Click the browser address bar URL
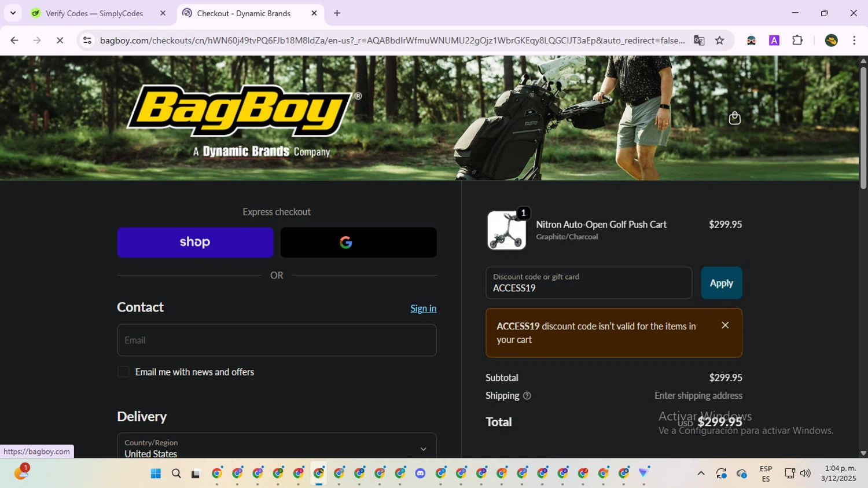Screen dimensions: 868x488 pos(392,41)
